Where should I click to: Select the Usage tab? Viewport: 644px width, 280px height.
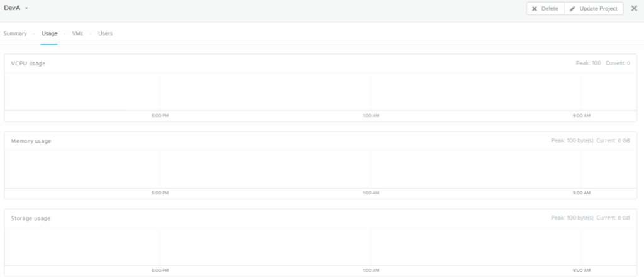(x=50, y=33)
